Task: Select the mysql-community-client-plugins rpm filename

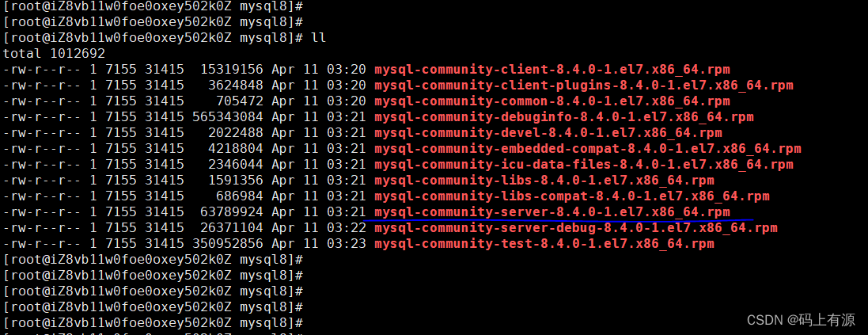Action: click(x=583, y=86)
